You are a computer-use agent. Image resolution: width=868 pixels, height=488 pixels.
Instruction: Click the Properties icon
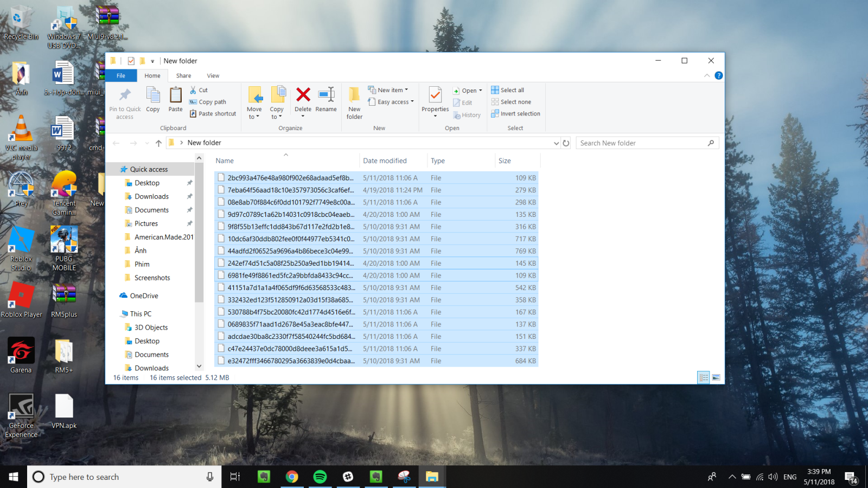coord(435,95)
